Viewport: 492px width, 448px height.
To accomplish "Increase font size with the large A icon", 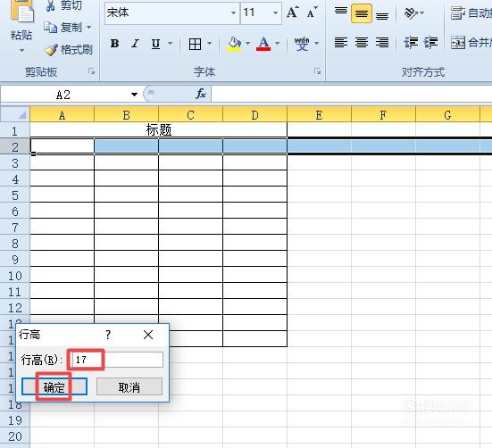I will click(x=293, y=12).
